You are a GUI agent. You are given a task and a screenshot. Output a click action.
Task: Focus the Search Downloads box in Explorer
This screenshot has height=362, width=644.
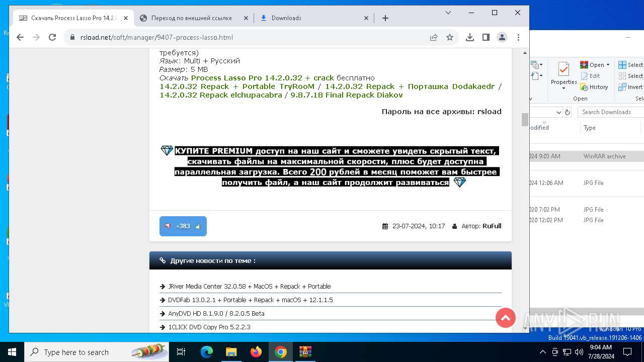(611, 112)
